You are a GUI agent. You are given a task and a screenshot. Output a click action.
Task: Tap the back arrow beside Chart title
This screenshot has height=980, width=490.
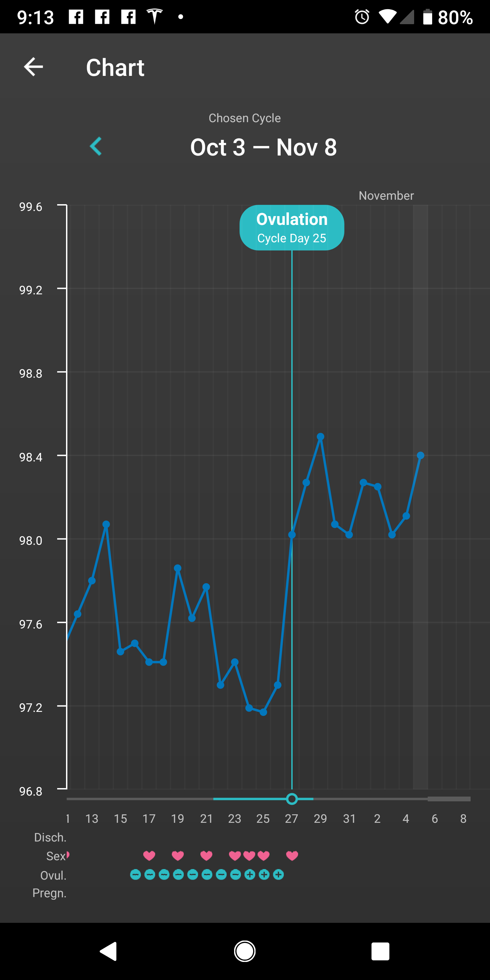pos(33,67)
